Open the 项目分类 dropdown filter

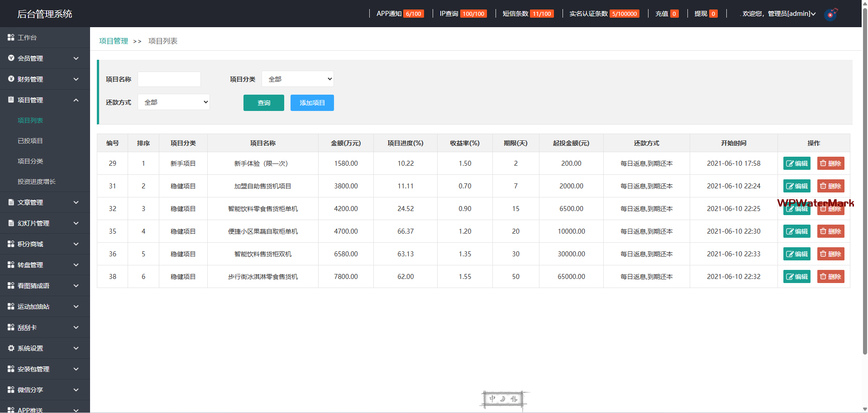click(x=298, y=79)
